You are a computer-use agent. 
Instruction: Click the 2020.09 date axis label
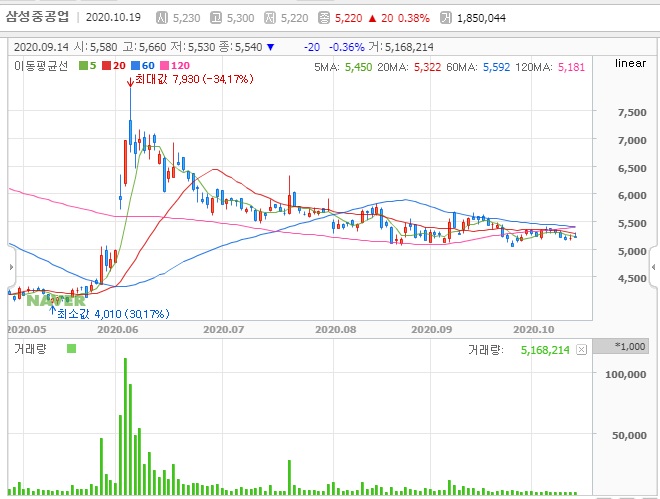coord(431,329)
